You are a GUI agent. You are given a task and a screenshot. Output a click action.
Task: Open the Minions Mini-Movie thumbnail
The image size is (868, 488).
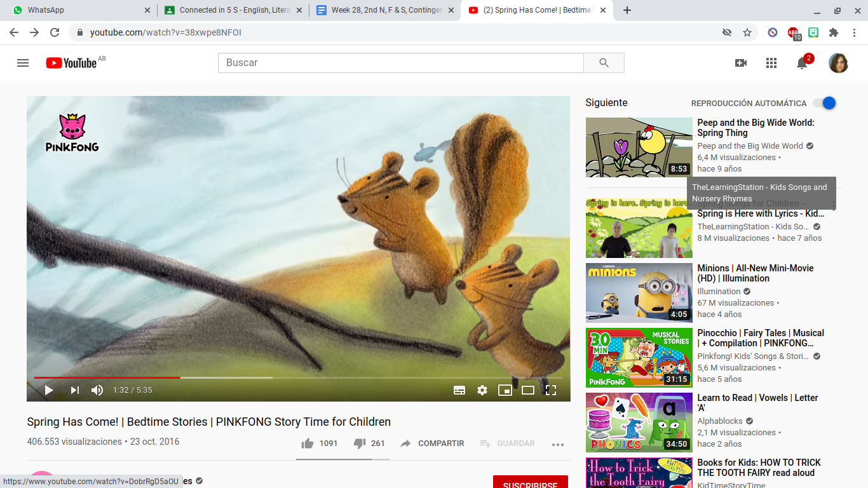[639, 293]
